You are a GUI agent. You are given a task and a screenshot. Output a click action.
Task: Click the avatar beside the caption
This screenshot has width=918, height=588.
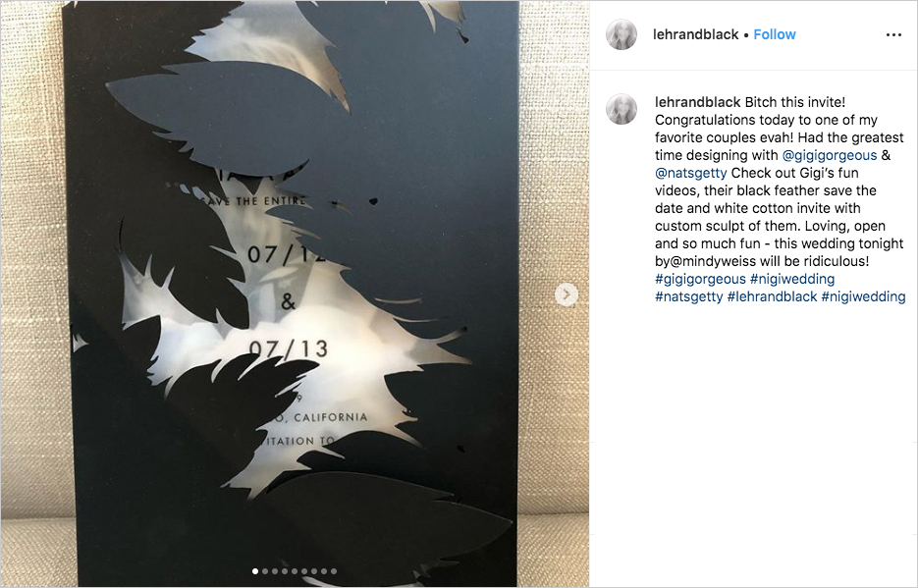coord(621,109)
